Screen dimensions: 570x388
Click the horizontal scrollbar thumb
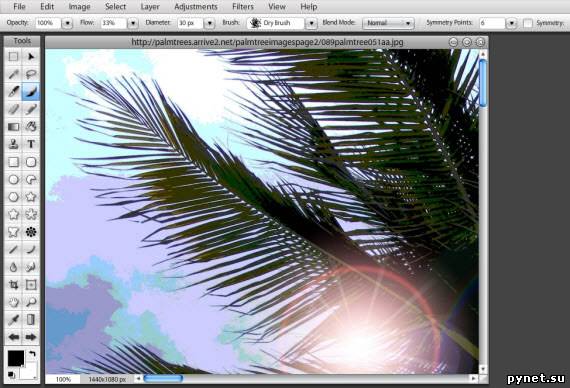pos(163,379)
